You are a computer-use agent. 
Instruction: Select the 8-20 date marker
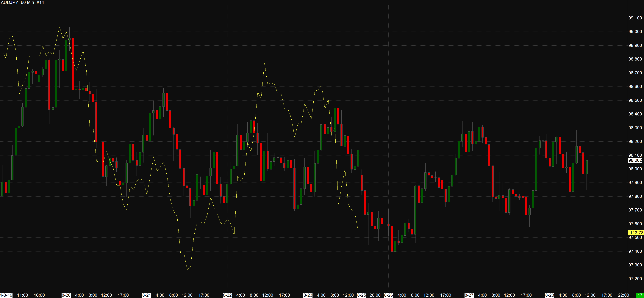coord(66,295)
